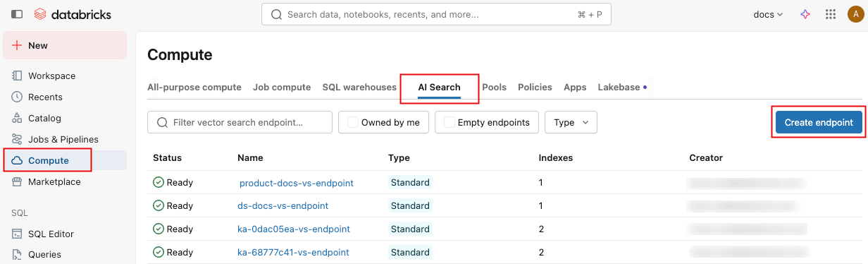Viewport: 868px width, 264px height.
Task: Click Standard type of product-docs-vs-endpoint
Action: [x=410, y=182]
